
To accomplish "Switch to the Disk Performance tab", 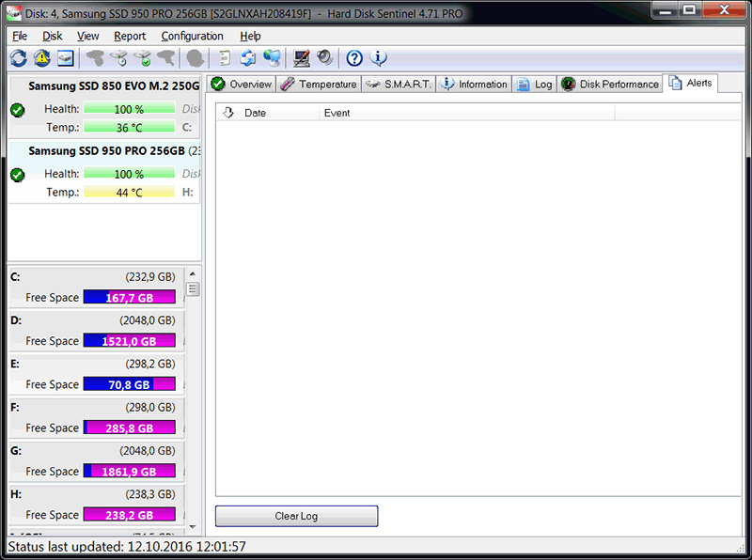I will [609, 84].
